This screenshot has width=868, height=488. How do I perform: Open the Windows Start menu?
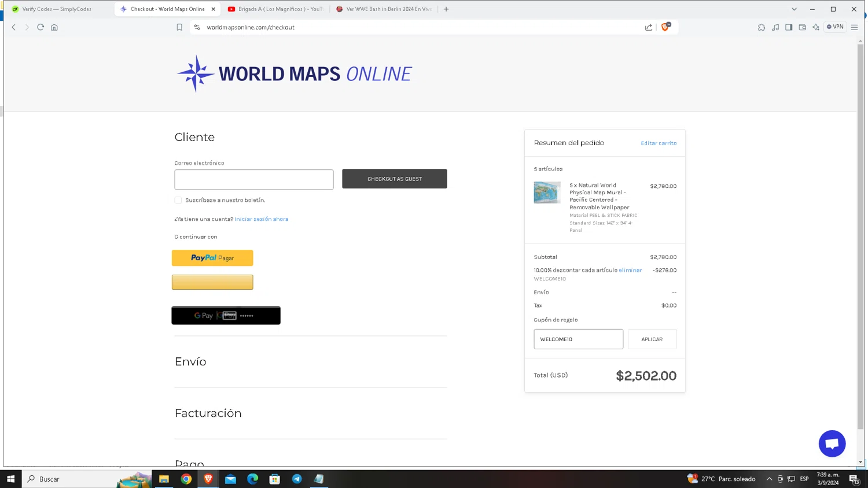[10, 479]
